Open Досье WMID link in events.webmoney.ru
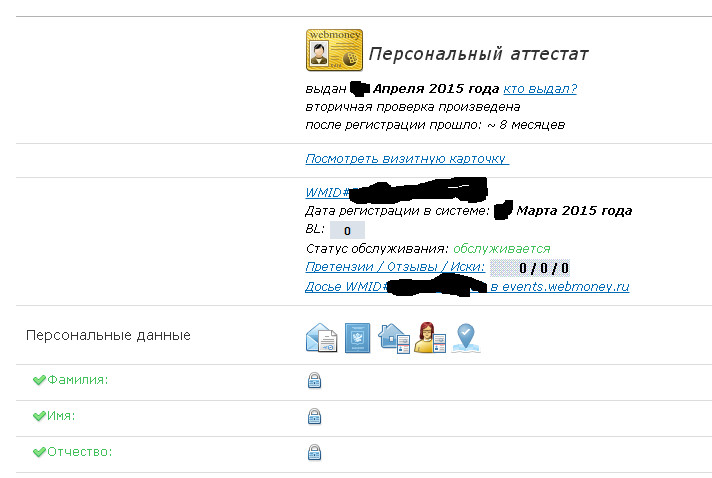Image resolution: width=712 pixels, height=478 pixels. pos(467,286)
